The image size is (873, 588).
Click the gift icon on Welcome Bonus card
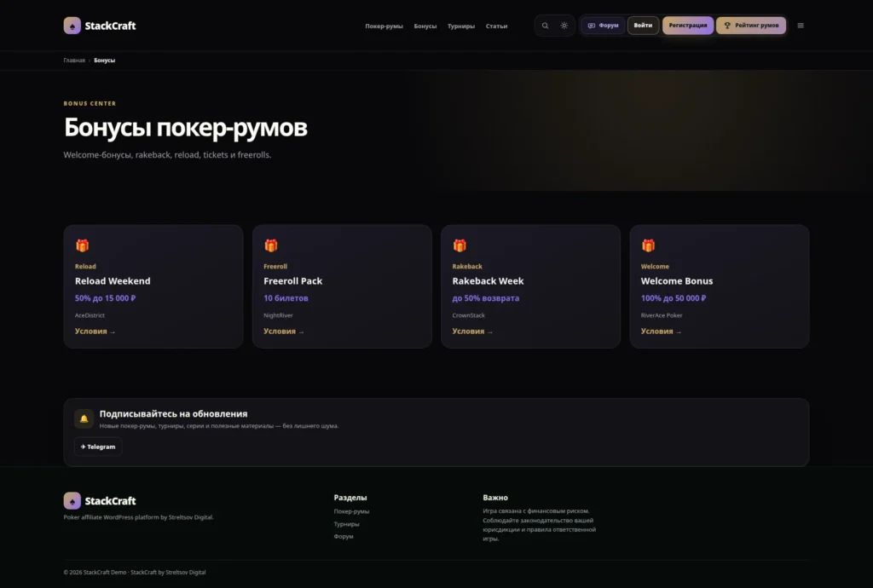pyautogui.click(x=648, y=245)
